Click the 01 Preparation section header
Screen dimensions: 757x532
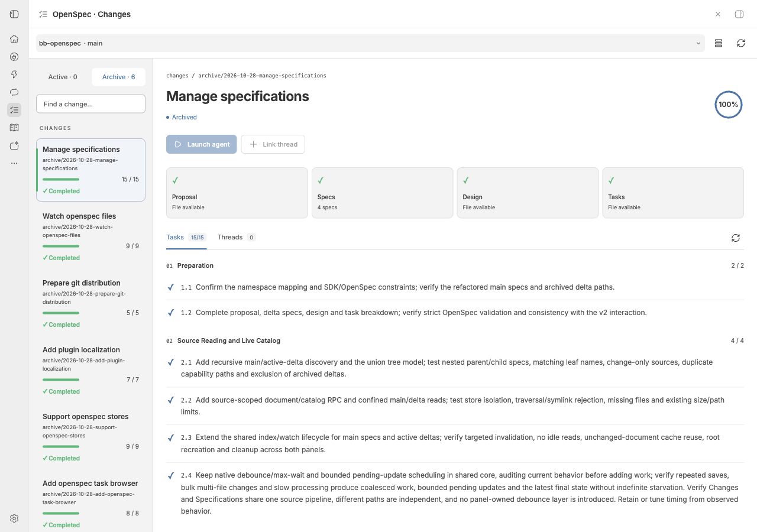(x=455, y=266)
